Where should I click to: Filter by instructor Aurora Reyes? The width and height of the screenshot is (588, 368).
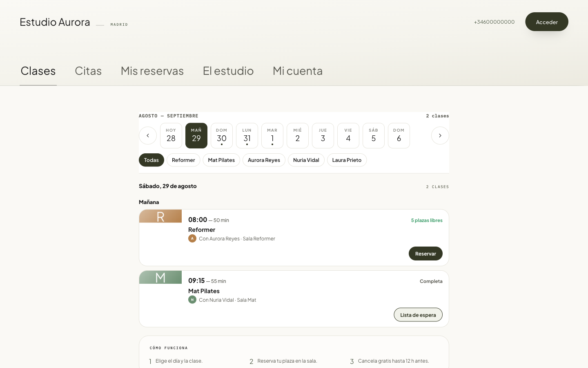264,160
